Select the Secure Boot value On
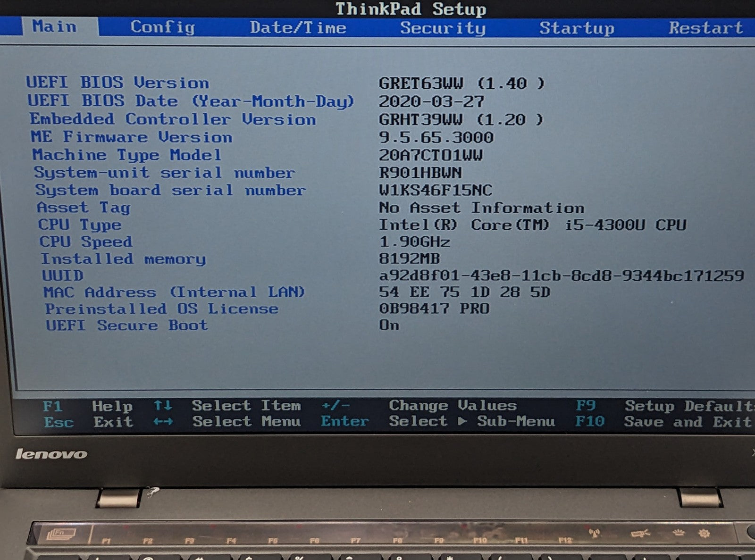Image resolution: width=755 pixels, height=560 pixels. pos(389,325)
